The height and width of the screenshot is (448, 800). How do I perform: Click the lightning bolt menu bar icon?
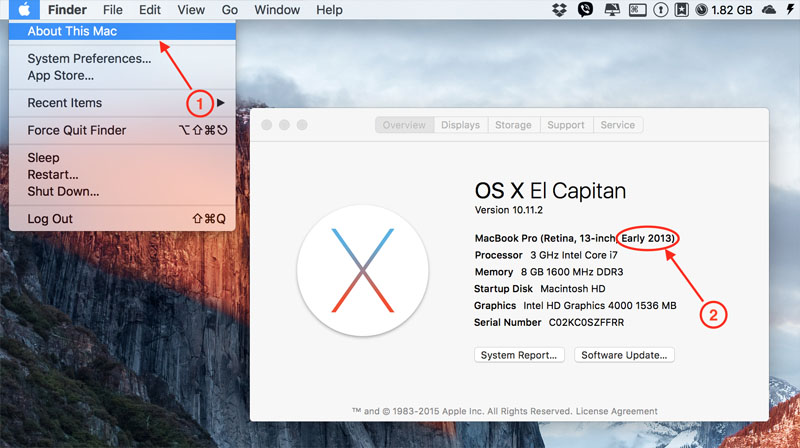tap(790, 10)
